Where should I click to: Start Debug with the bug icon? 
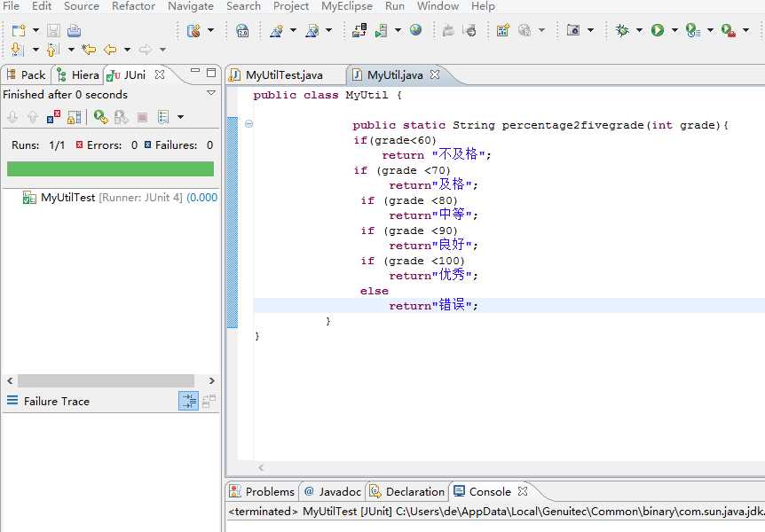(x=622, y=30)
